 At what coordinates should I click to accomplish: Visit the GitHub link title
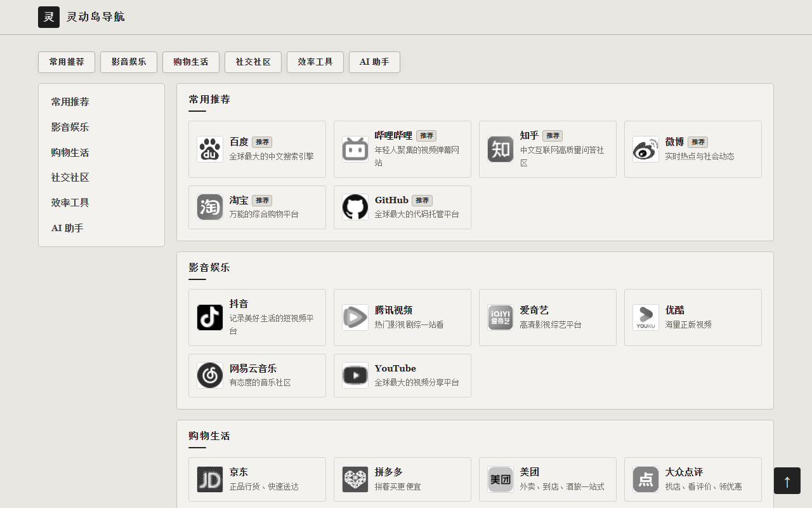pyautogui.click(x=391, y=200)
